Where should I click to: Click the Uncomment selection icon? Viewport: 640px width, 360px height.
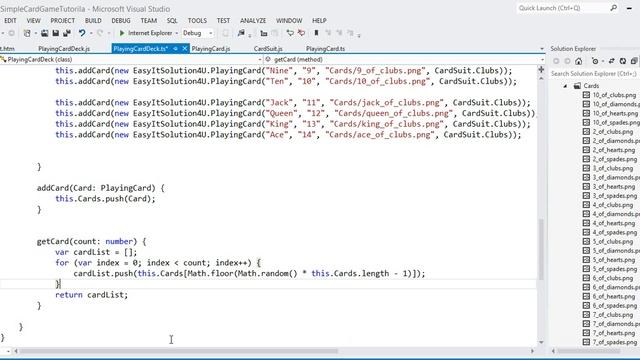pos(301,33)
